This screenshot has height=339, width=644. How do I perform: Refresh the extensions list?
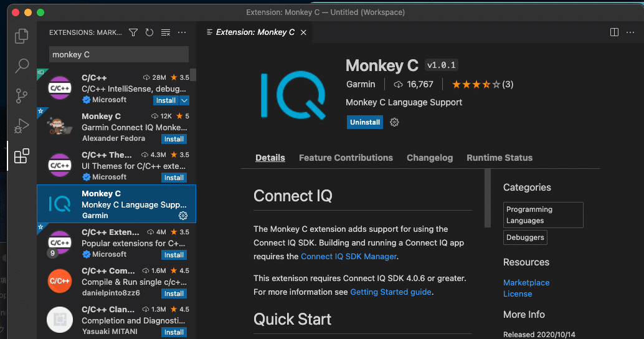(149, 32)
